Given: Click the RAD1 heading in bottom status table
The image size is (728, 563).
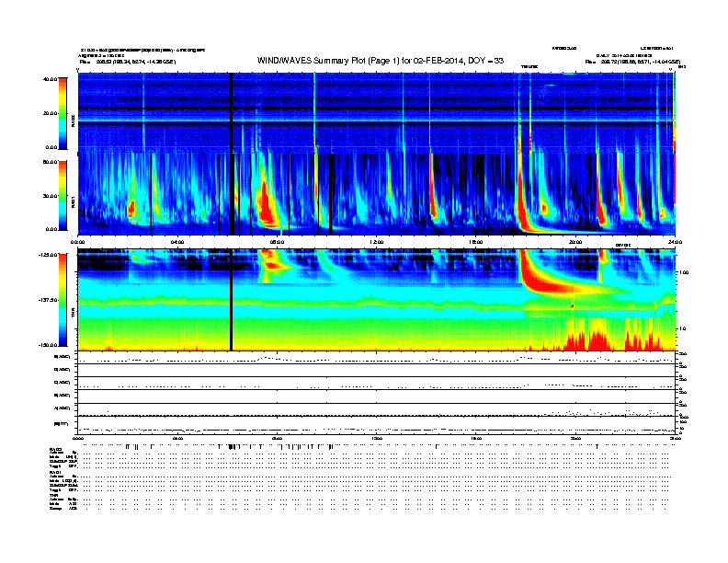Looking at the screenshot, I should pyautogui.click(x=55, y=473).
